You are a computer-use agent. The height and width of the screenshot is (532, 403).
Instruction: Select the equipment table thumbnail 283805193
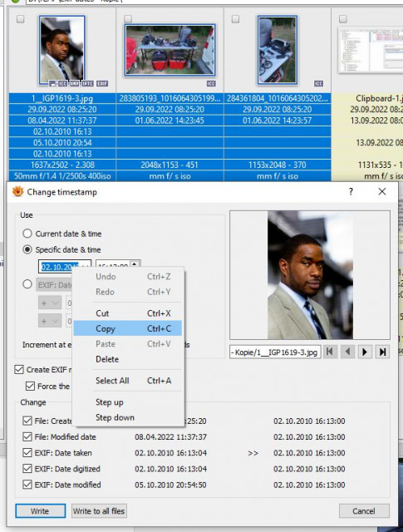point(170,50)
